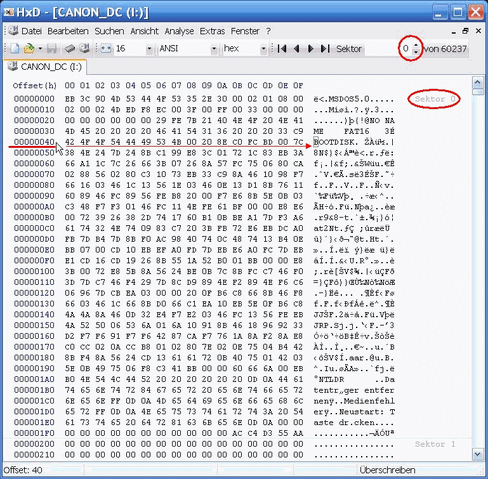Click byte 55 at row 000001F0
Viewport: 488px width, 479px height.
[x=283, y=433]
